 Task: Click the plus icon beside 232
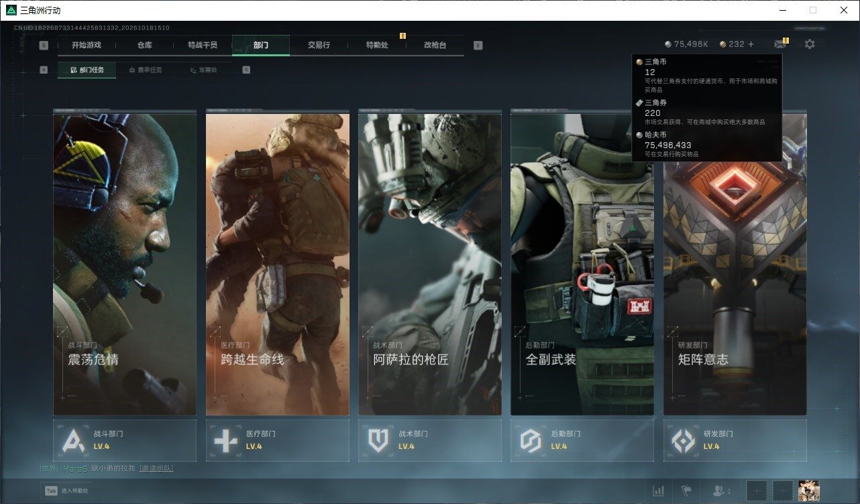(751, 44)
